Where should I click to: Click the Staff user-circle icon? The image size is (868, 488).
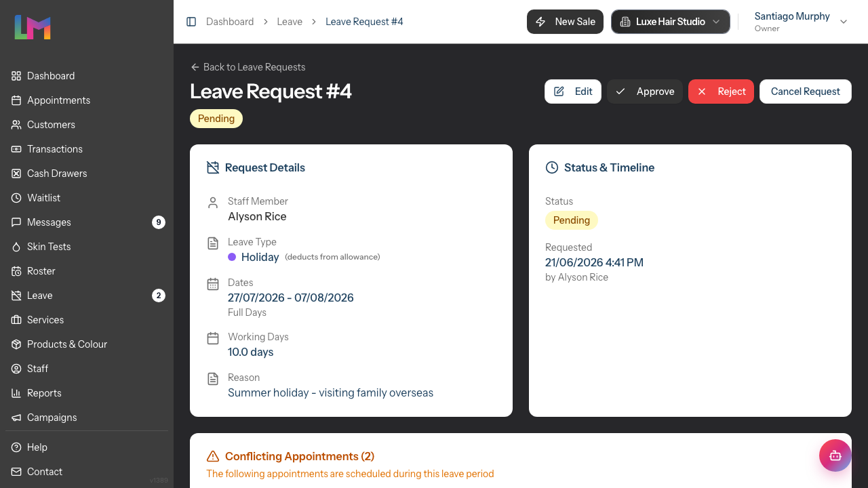(x=16, y=369)
